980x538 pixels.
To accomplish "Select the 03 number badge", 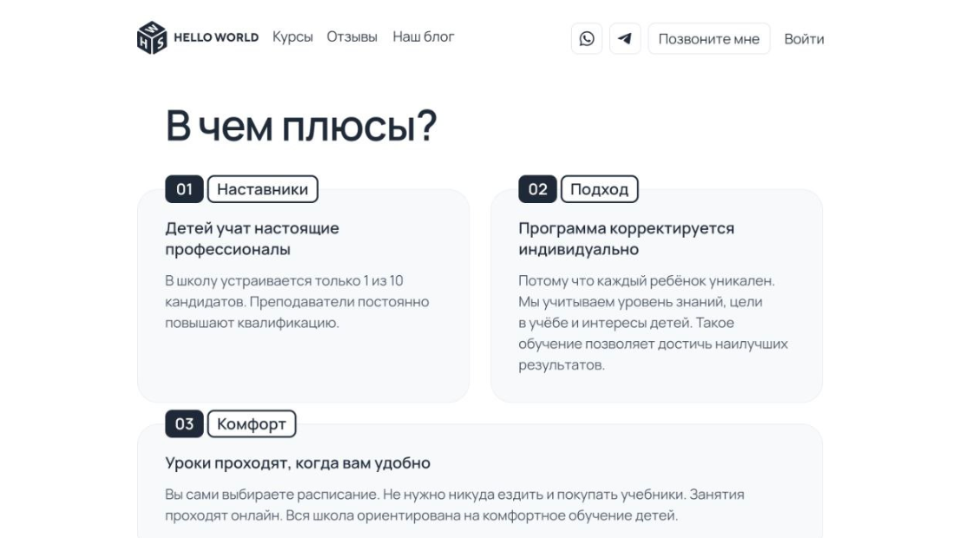I will [x=184, y=424].
